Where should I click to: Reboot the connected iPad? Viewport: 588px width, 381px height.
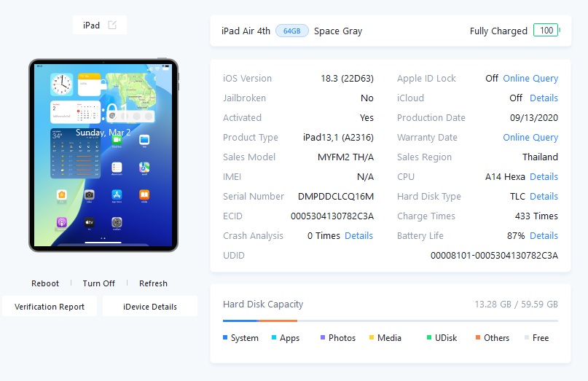click(45, 283)
